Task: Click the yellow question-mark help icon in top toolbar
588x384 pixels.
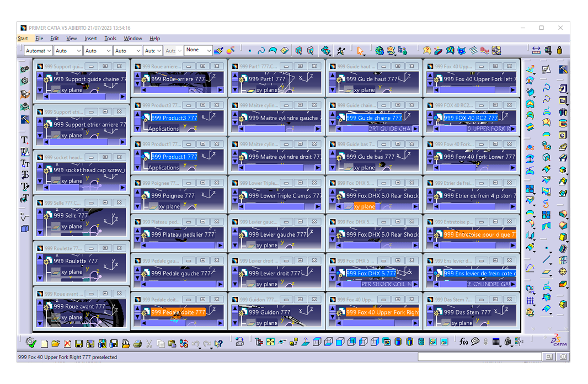Action: point(427,51)
